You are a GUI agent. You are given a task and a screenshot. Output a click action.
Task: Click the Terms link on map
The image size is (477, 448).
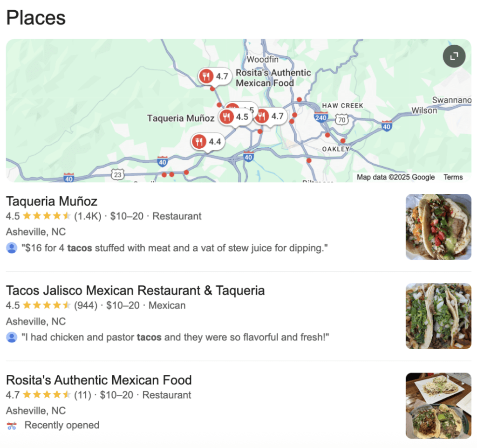coord(453,177)
